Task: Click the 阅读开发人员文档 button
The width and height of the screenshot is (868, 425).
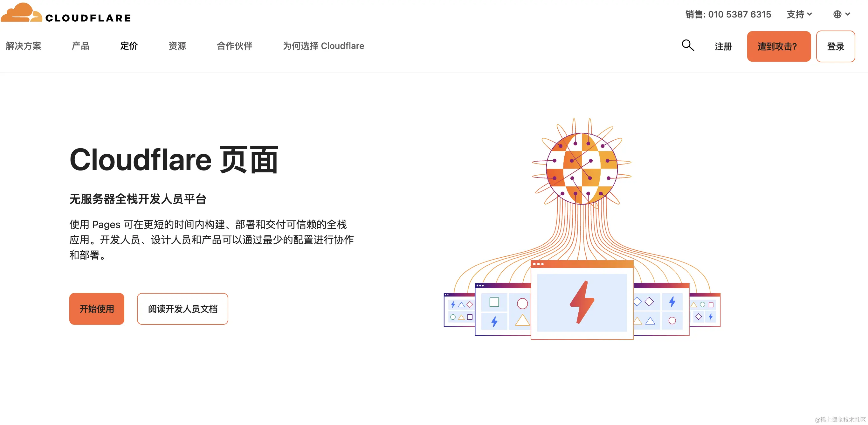Action: (x=183, y=309)
